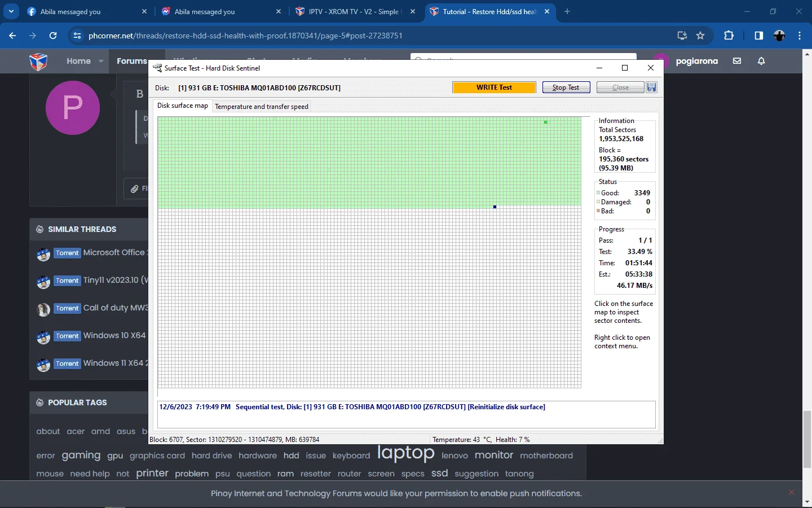This screenshot has height=508, width=812.
Task: Click the gaming popular tag
Action: (x=81, y=455)
